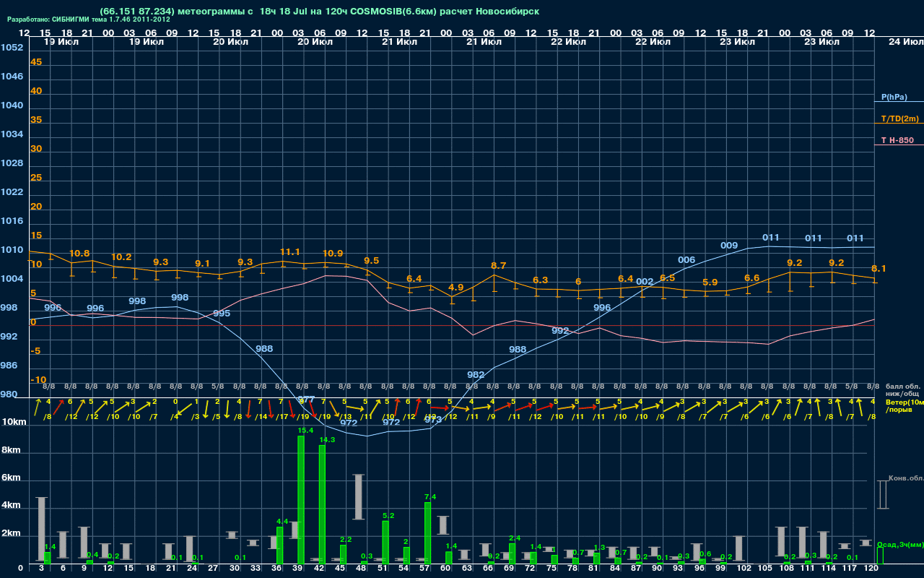Click pressure axis label 1016

pyautogui.click(x=12, y=221)
